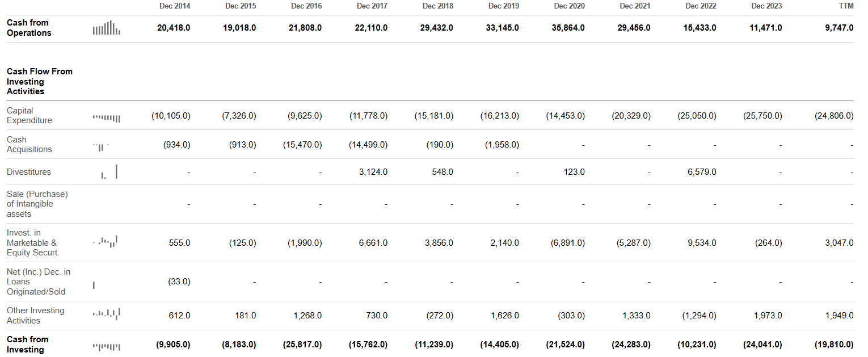Image resolution: width=868 pixels, height=357 pixels.
Task: Open the Capital Expenditure row label
Action: (29, 115)
